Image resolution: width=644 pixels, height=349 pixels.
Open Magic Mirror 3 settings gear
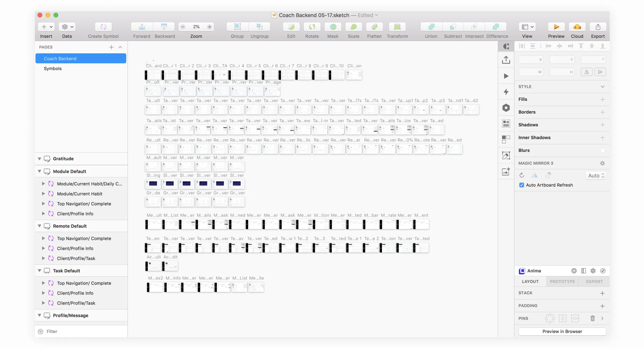coord(602,163)
